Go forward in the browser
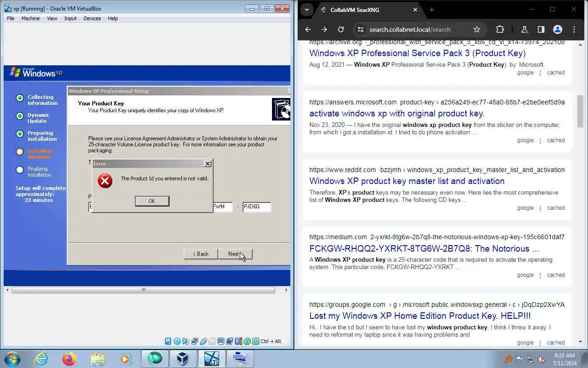Image resolution: width=588 pixels, height=368 pixels. (324, 29)
